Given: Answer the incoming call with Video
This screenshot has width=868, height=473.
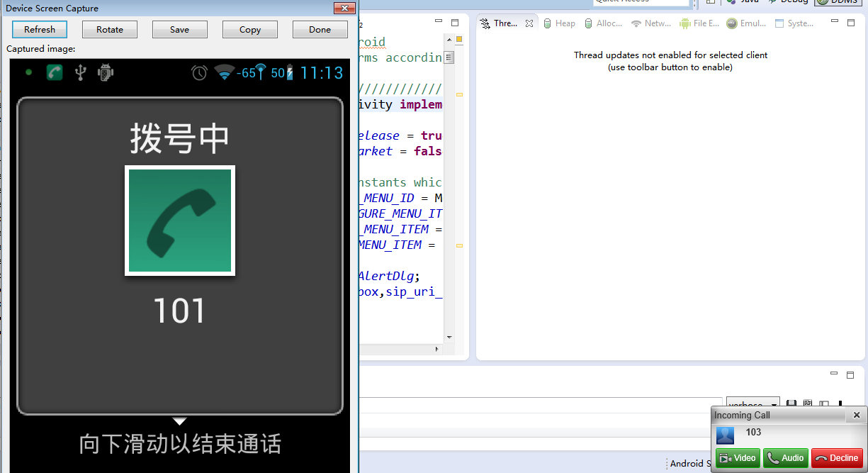Looking at the screenshot, I should tap(738, 458).
